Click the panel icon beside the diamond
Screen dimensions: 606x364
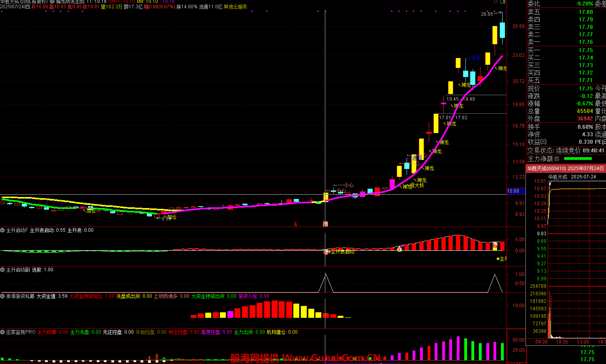503,2
